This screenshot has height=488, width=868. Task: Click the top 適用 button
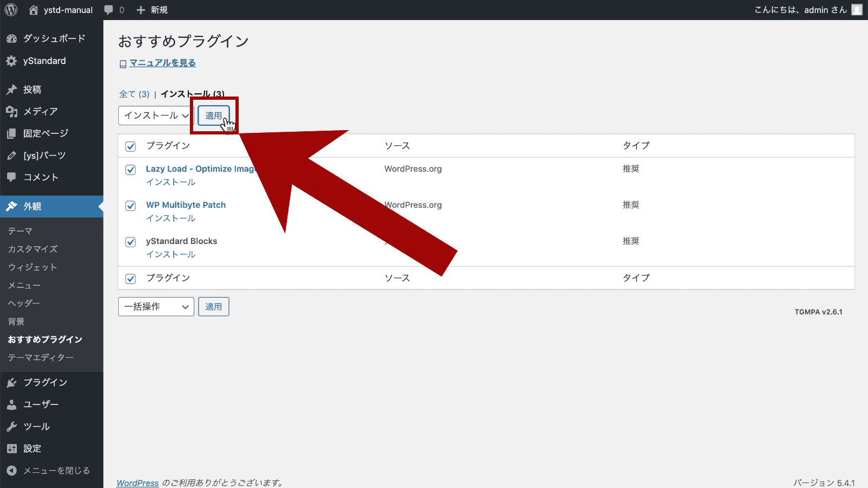(214, 115)
